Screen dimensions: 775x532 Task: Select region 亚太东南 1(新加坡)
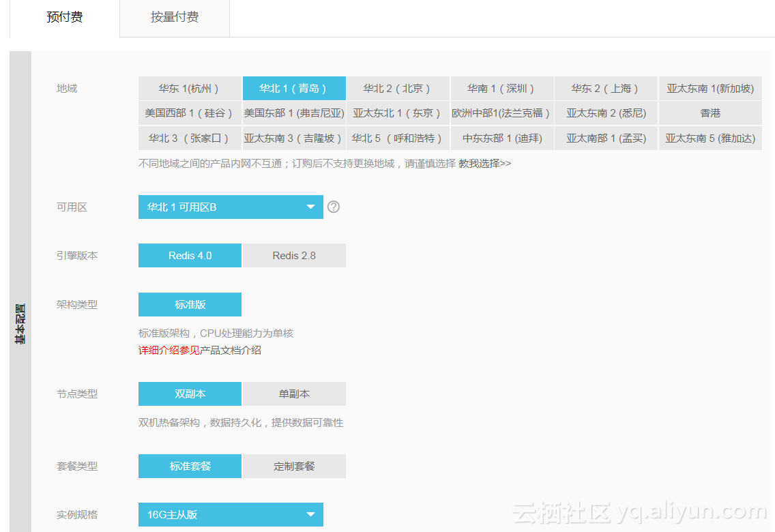[710, 89]
